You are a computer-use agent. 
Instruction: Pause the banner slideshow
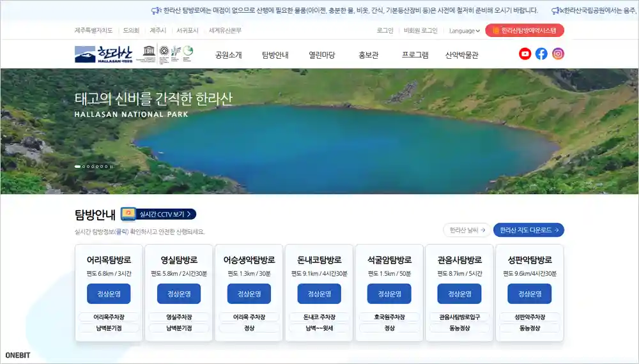tap(111, 167)
